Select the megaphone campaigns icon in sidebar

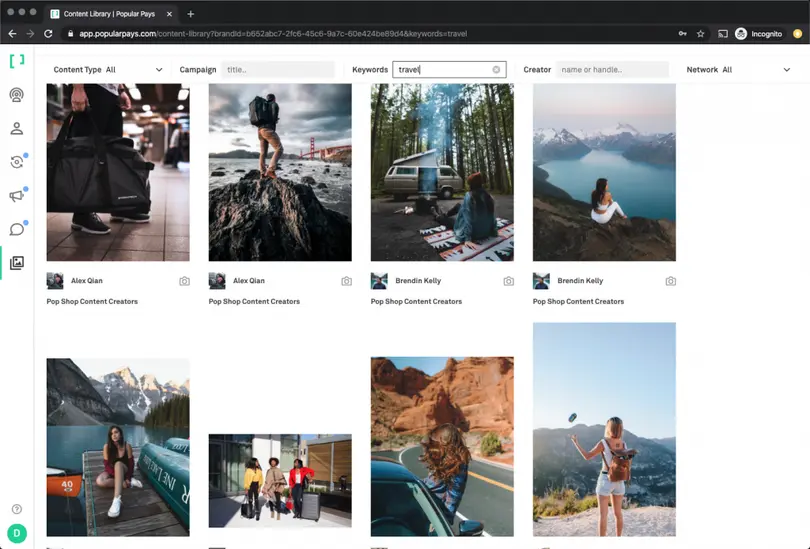tap(16, 196)
